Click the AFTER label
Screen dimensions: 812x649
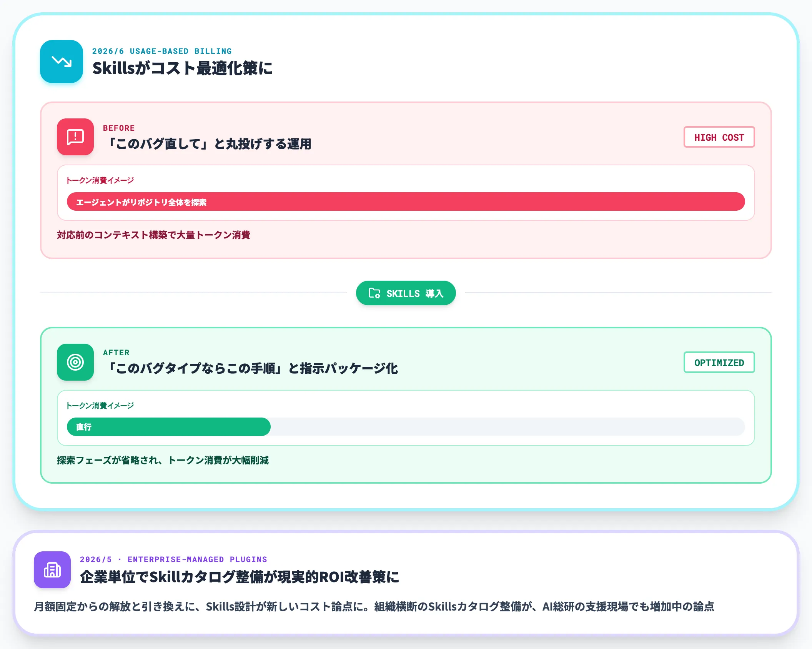116,353
